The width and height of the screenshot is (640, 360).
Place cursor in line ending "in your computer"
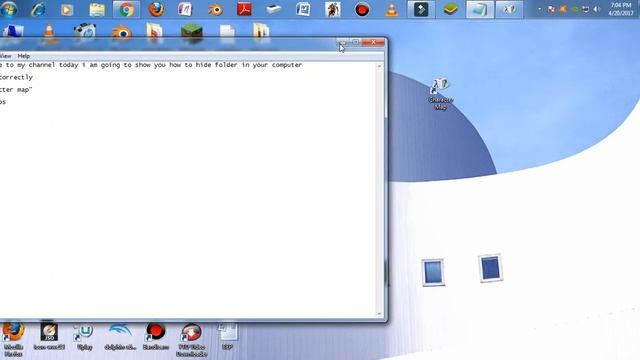(x=151, y=65)
